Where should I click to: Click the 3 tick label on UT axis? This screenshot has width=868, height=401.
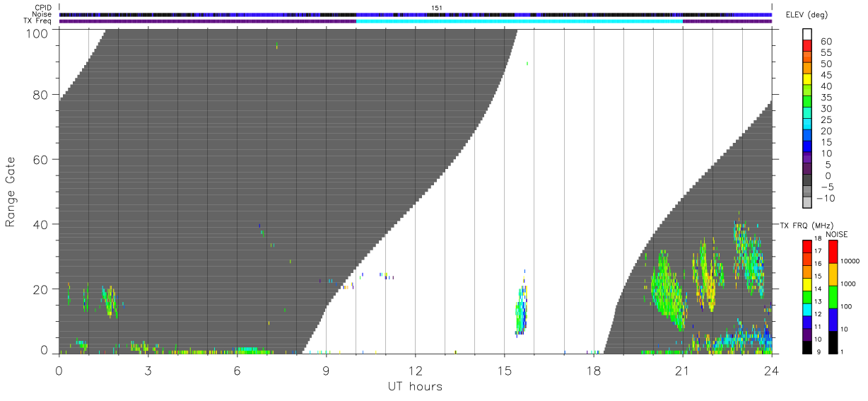[148, 369]
